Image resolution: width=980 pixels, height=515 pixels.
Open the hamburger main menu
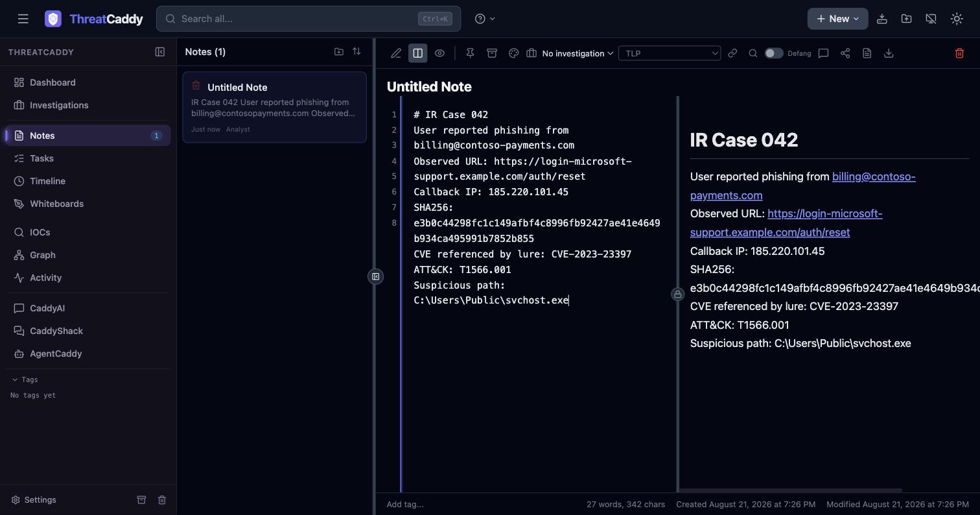[x=23, y=19]
